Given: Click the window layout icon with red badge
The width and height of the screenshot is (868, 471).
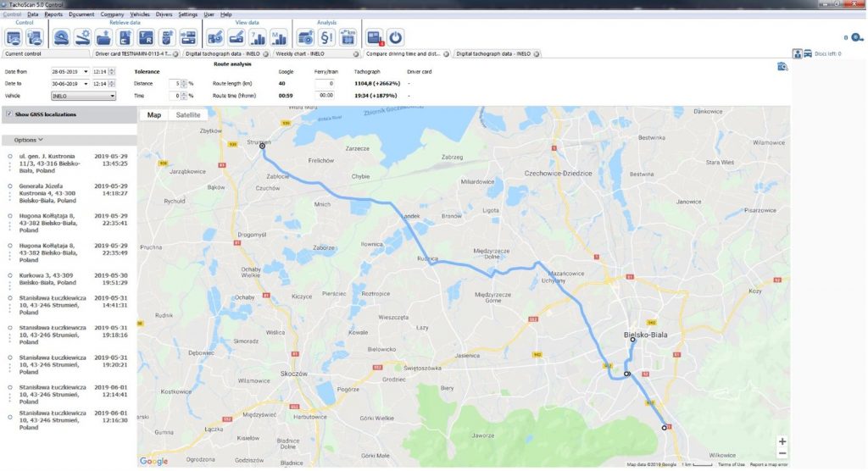Looking at the screenshot, I should (375, 37).
